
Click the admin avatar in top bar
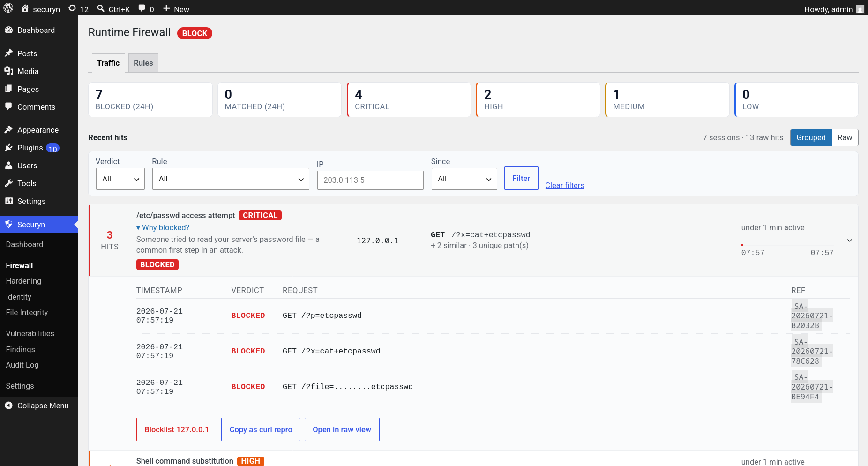[x=860, y=9]
